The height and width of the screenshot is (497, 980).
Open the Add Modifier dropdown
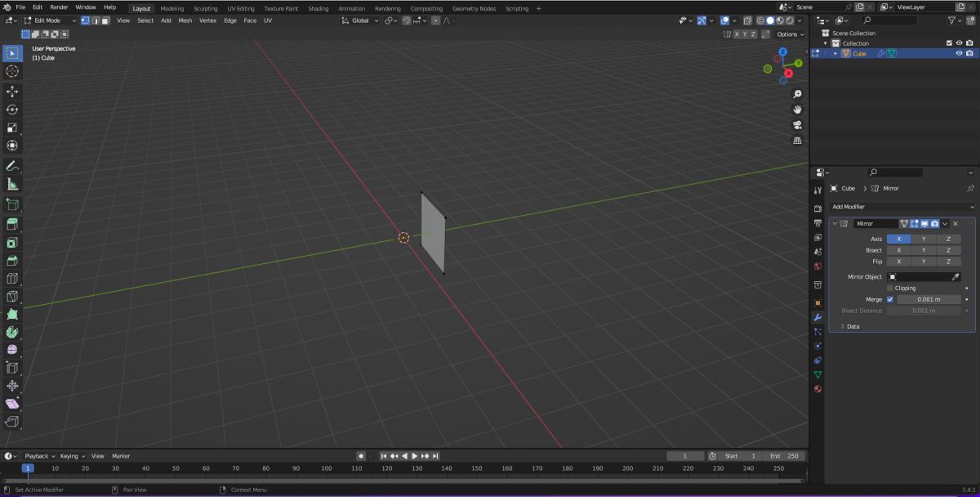[902, 207]
